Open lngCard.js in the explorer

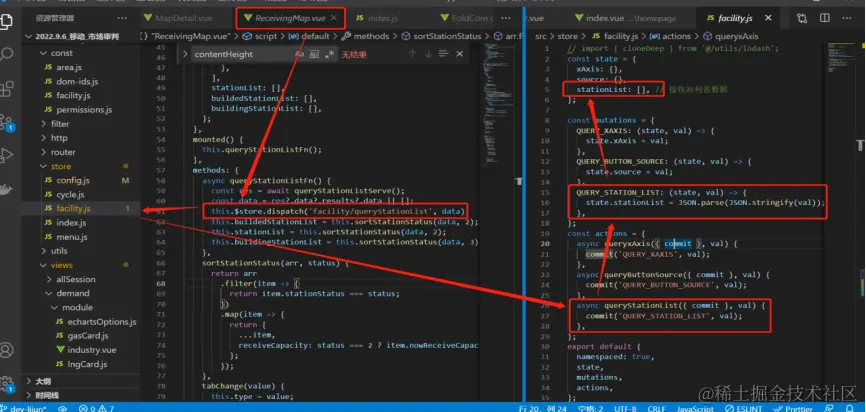(87, 364)
